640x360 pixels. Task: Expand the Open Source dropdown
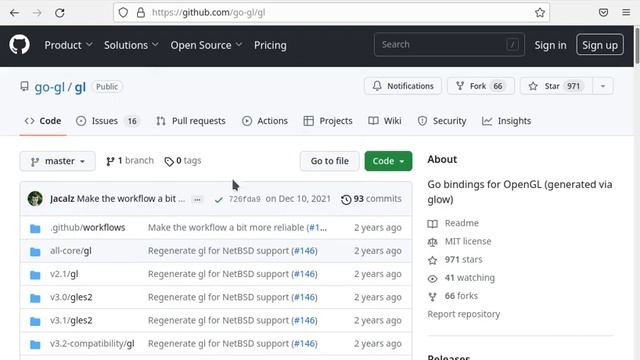pyautogui.click(x=207, y=45)
